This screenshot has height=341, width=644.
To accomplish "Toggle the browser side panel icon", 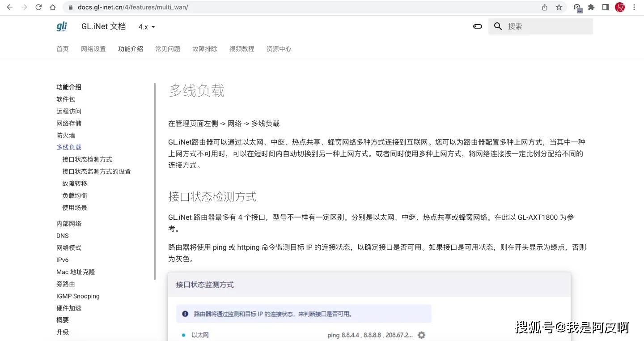I will tap(605, 7).
